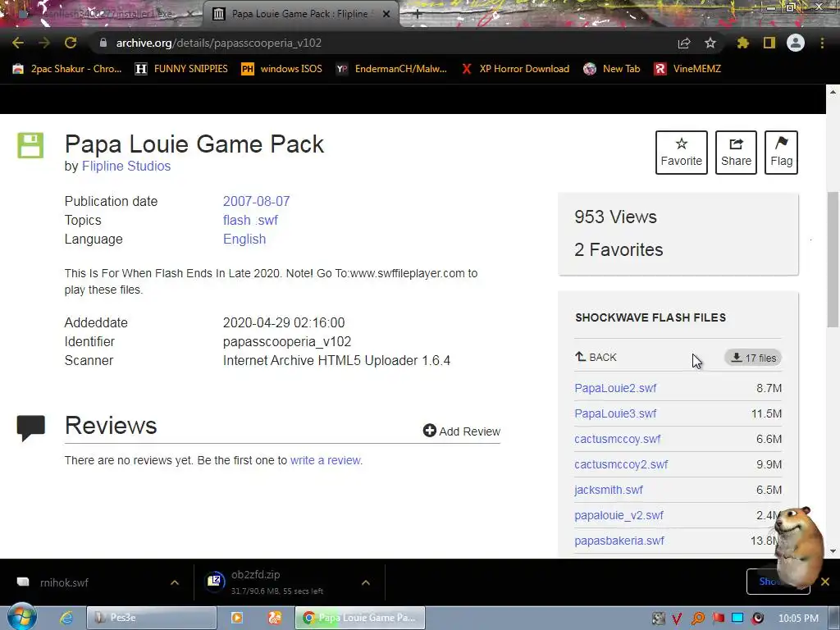Go back using the browser back arrow
This screenshot has height=630, width=840.
coord(18,43)
